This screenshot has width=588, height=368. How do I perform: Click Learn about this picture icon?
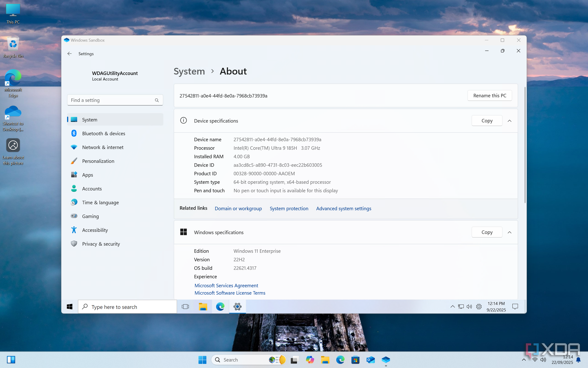click(13, 152)
